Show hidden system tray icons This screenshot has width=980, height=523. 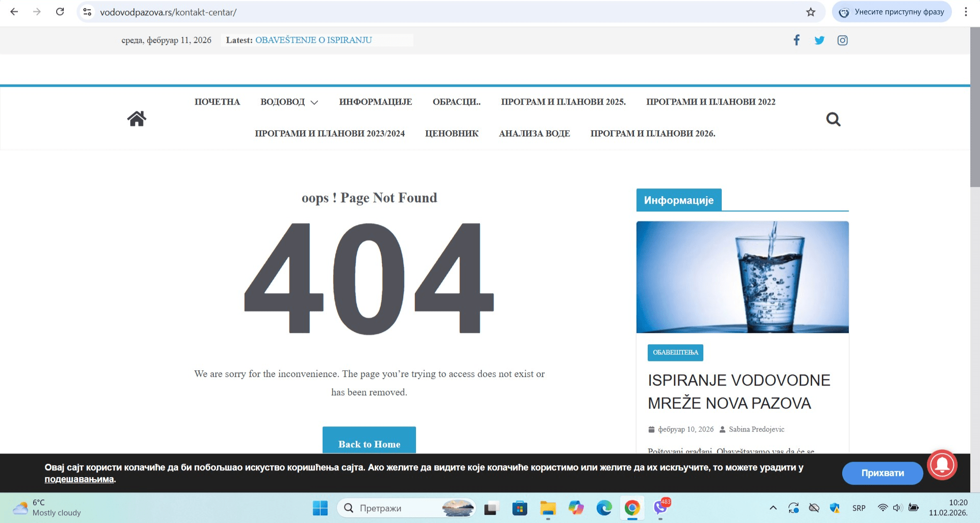pos(773,508)
